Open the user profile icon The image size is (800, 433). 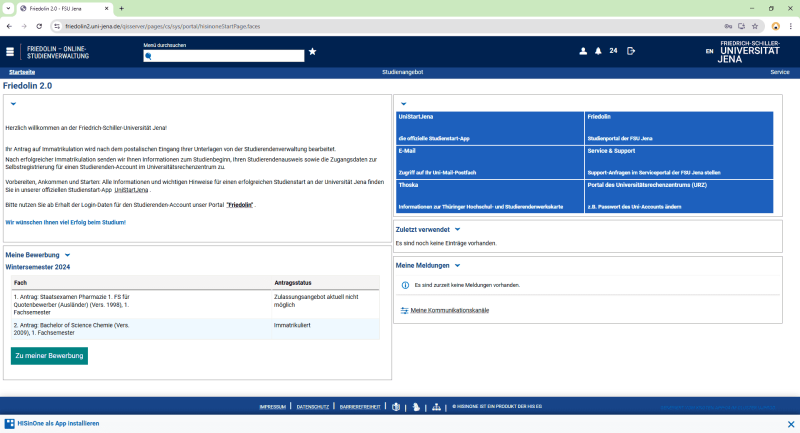[x=583, y=51]
